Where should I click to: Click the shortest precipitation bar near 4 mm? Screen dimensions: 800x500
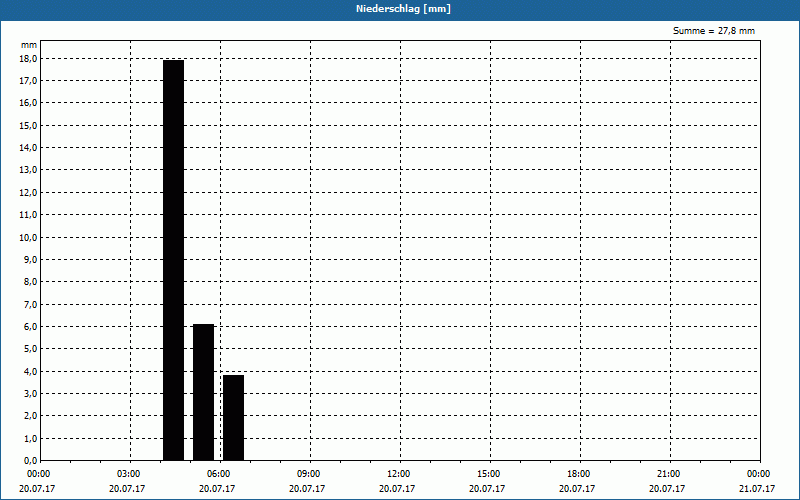click(x=234, y=418)
